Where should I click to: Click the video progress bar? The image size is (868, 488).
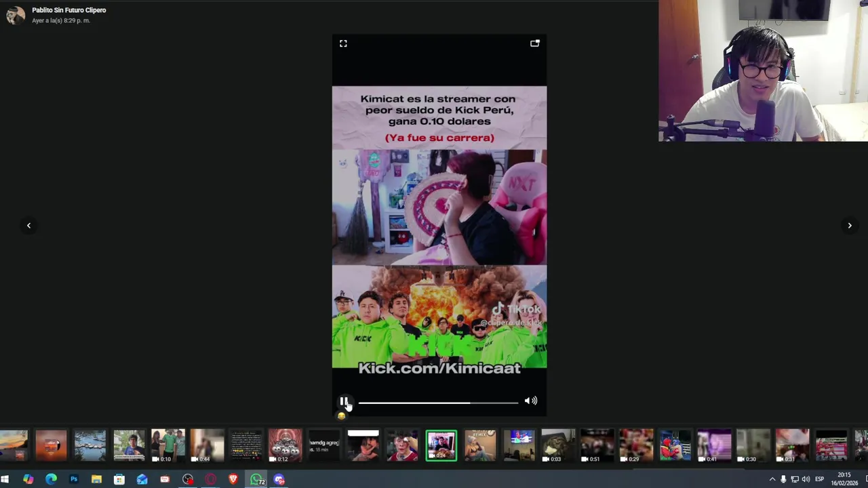coord(438,403)
